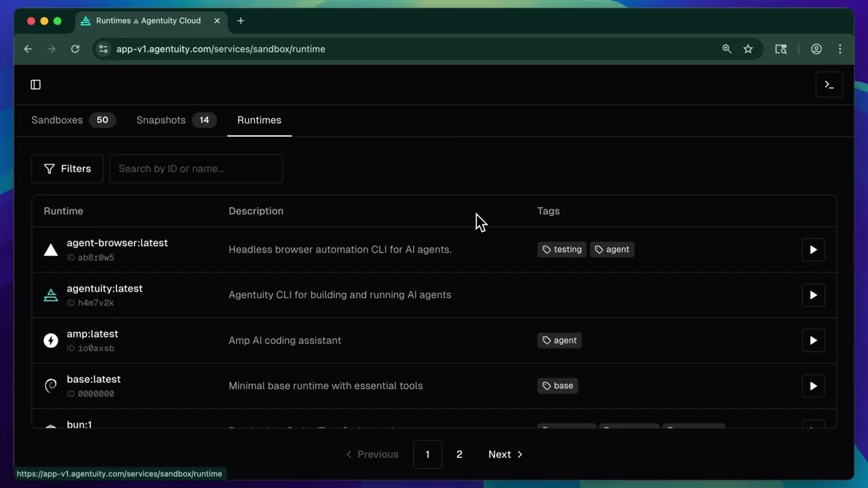Open agentuity:latest runtime name
Image resolution: width=868 pixels, height=488 pixels.
tap(104, 288)
